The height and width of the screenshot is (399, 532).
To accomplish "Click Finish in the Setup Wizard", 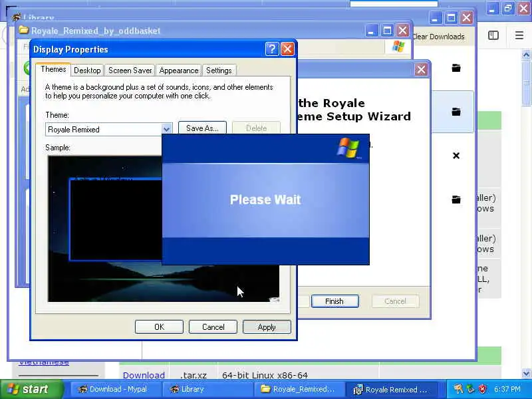I will click(334, 301).
